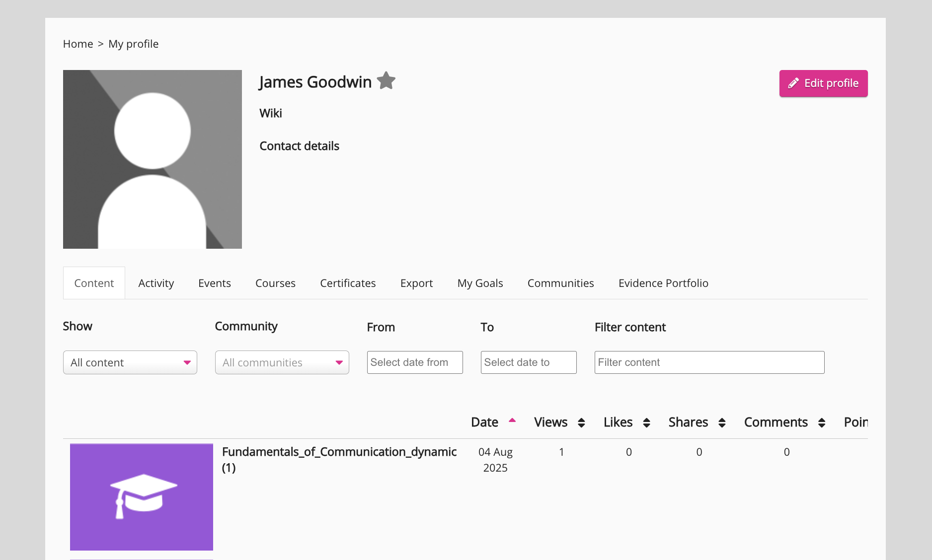This screenshot has width=932, height=560.
Task: Click the user profile avatar picture
Action: pos(153,159)
